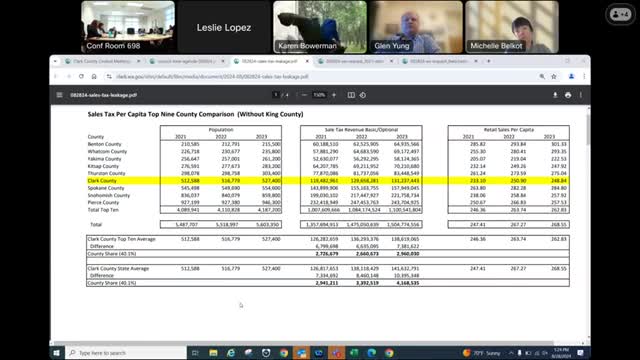Image resolution: width=640 pixels, height=360 pixels.
Task: Click the PDF page number field
Action: click(x=276, y=95)
